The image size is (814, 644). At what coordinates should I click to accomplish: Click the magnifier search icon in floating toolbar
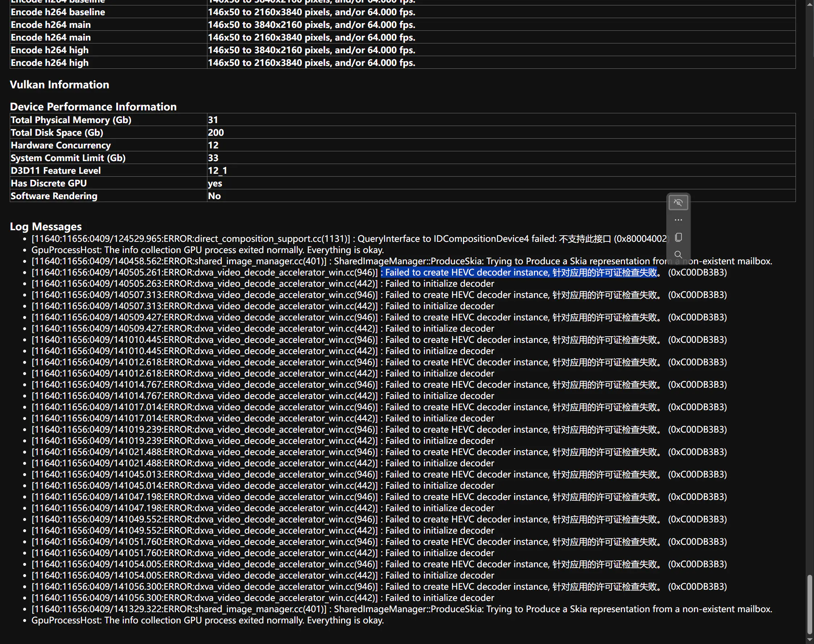click(x=678, y=254)
